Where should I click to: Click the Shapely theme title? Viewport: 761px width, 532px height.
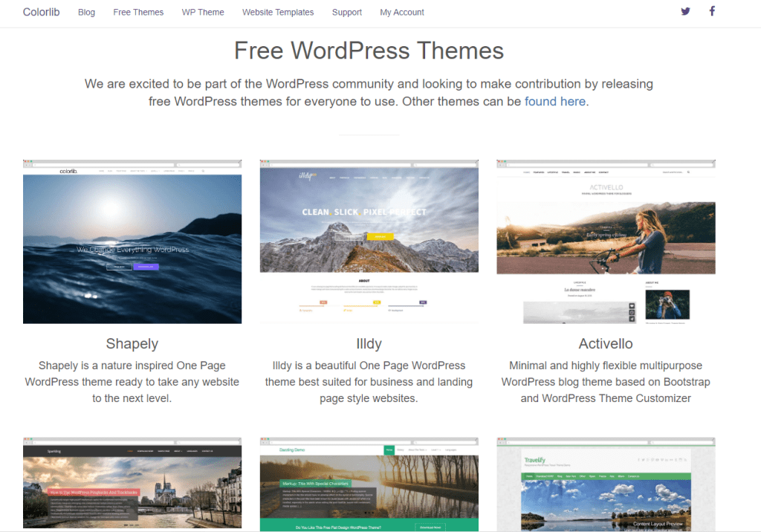(132, 344)
